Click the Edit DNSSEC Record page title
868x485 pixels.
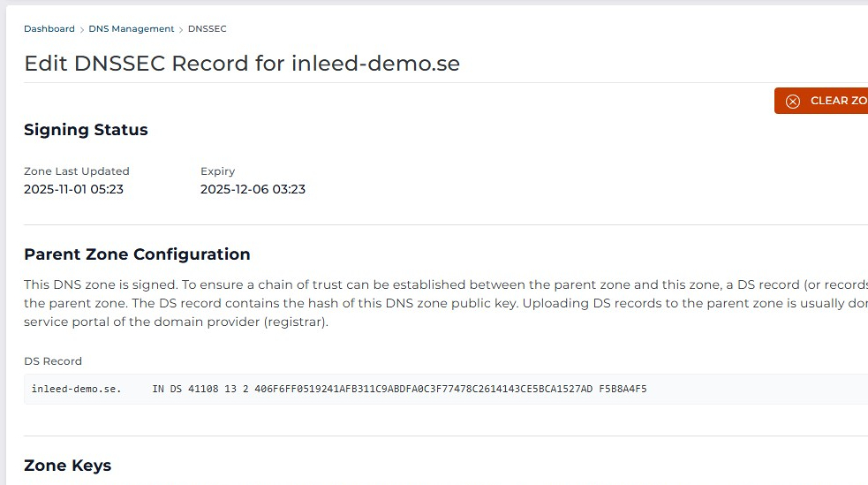[241, 64]
